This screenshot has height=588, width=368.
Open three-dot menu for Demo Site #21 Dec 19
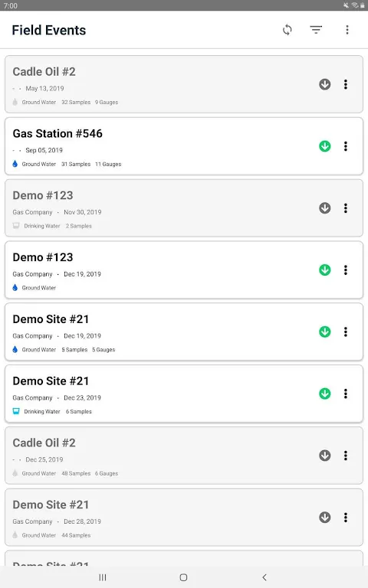346,332
